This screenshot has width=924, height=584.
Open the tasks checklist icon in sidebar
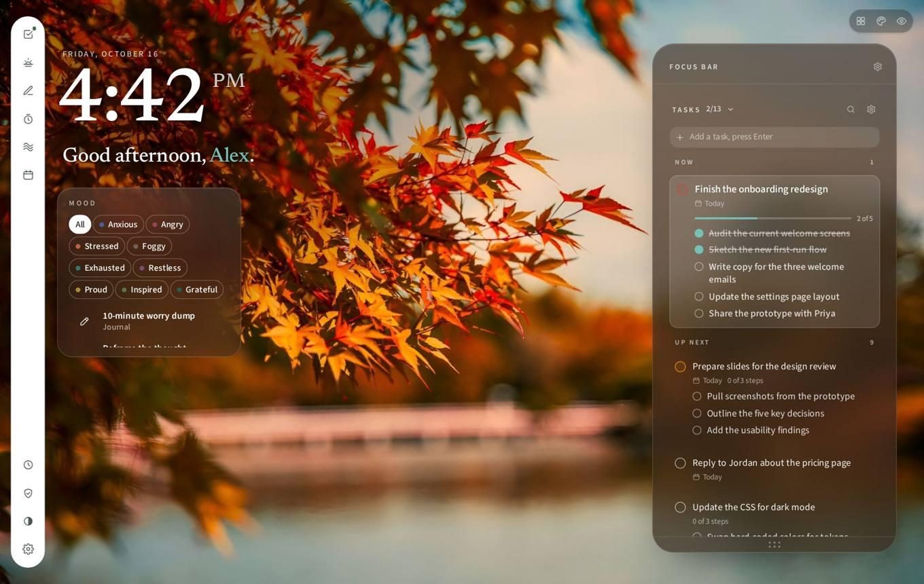point(28,34)
